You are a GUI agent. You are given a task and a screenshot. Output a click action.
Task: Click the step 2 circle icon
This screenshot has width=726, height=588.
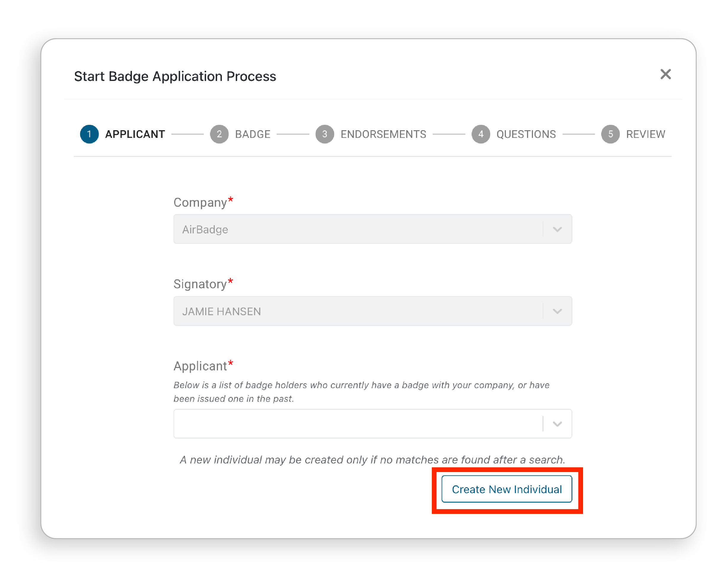click(219, 134)
